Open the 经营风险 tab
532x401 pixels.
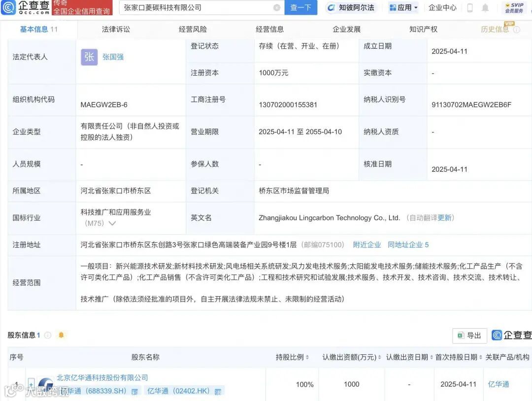click(x=193, y=30)
